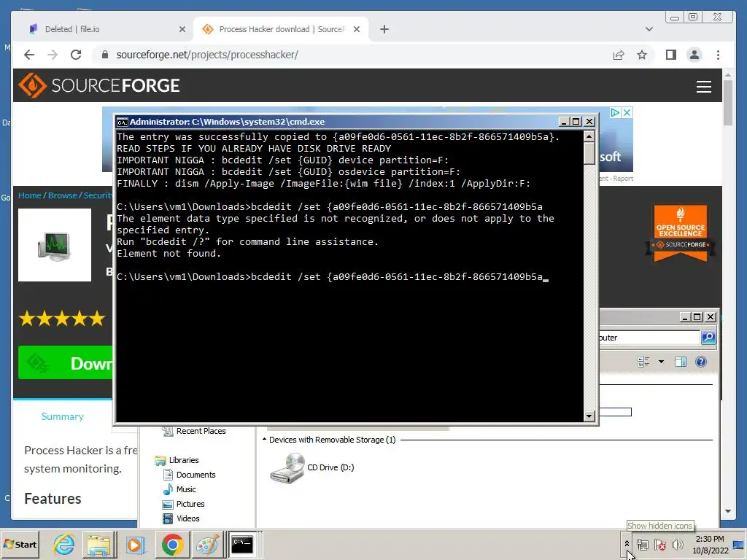The width and height of the screenshot is (747, 560).
Task: Expand the tab search chevron
Action: point(649,29)
